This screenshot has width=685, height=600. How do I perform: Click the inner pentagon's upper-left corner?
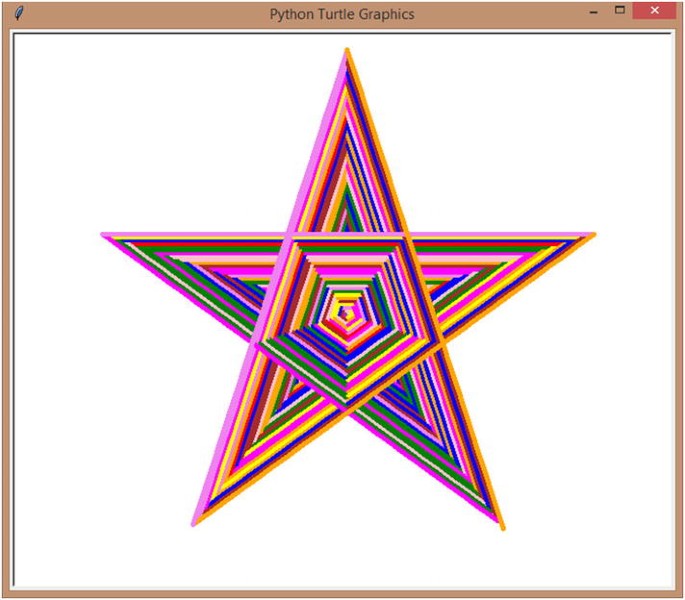pyautogui.click(x=291, y=237)
